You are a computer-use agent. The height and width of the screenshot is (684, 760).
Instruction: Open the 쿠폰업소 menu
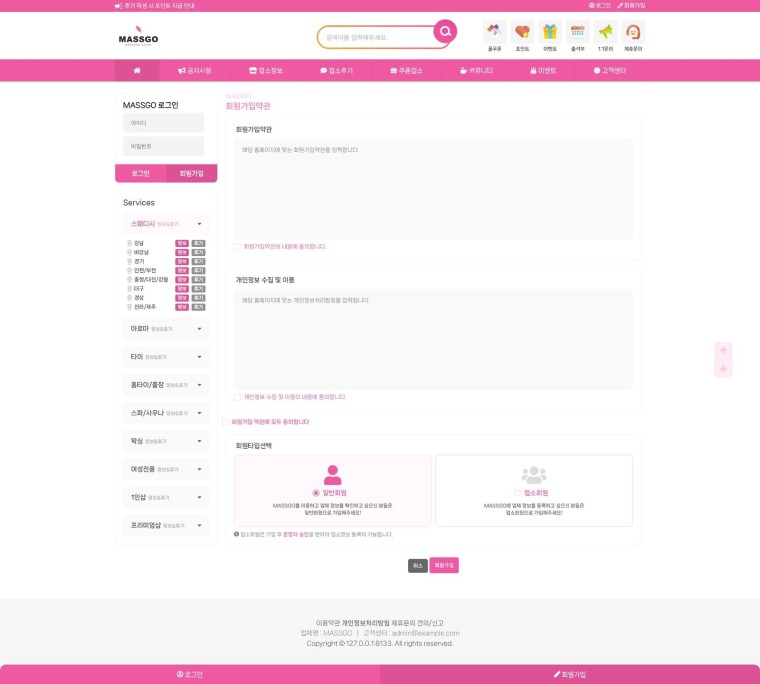(406, 70)
